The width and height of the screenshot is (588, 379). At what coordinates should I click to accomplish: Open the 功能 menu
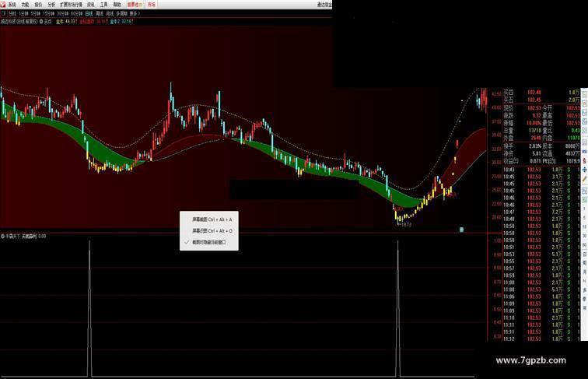pyautogui.click(x=25, y=5)
